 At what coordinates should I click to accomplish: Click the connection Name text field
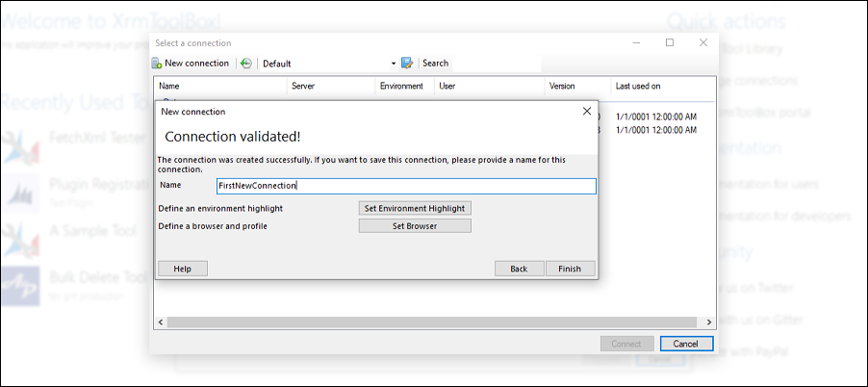click(x=406, y=186)
